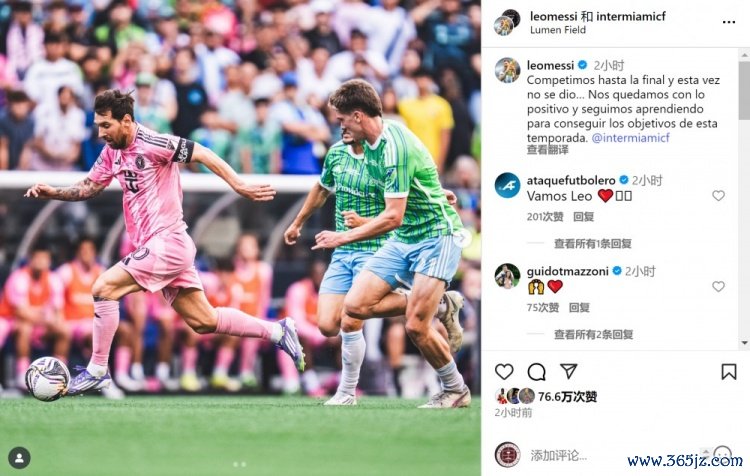View the 76.6万 likes list

tap(567, 397)
